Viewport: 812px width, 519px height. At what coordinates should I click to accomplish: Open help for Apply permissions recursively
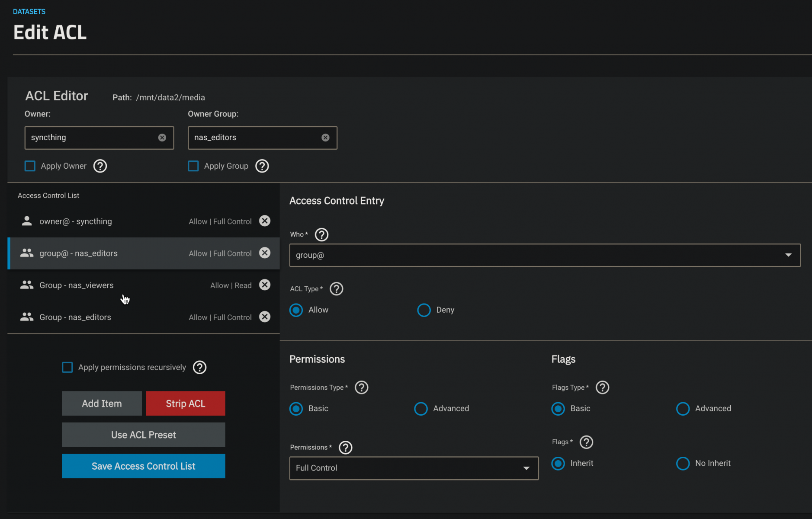click(199, 368)
